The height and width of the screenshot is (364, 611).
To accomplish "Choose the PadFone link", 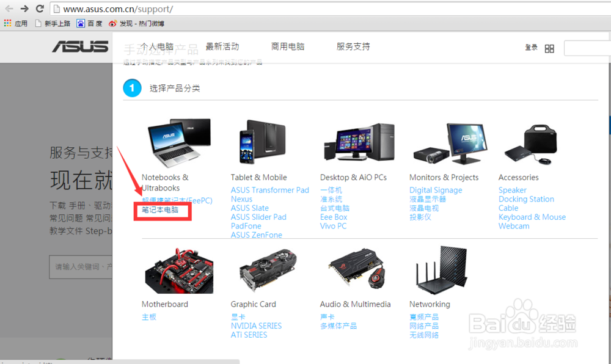I will (x=246, y=226).
